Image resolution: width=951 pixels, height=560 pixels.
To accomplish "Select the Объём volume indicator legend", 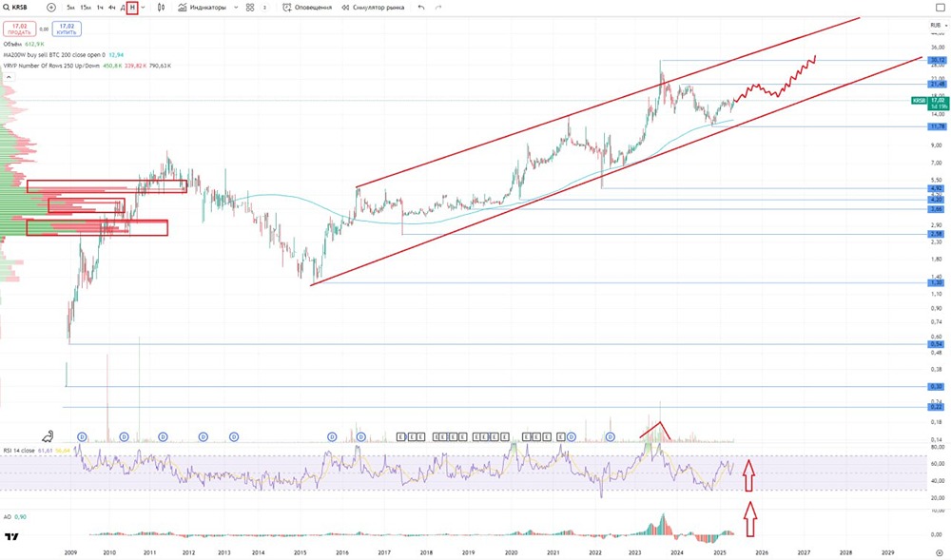I will 24,45.
